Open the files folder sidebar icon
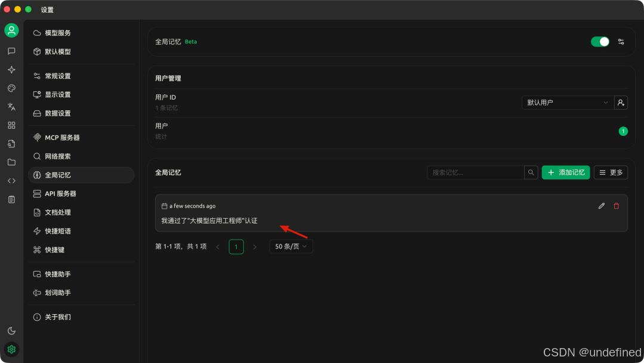 11,162
